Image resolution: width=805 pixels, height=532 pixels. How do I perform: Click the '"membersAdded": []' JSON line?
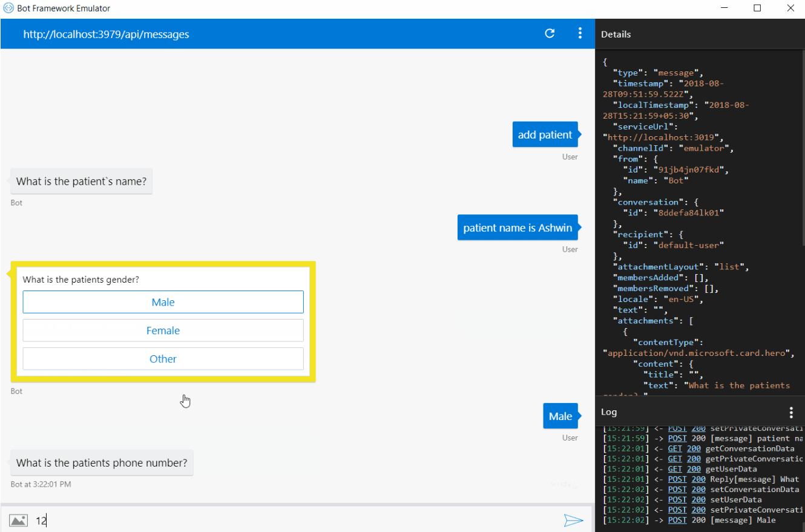[661, 278]
